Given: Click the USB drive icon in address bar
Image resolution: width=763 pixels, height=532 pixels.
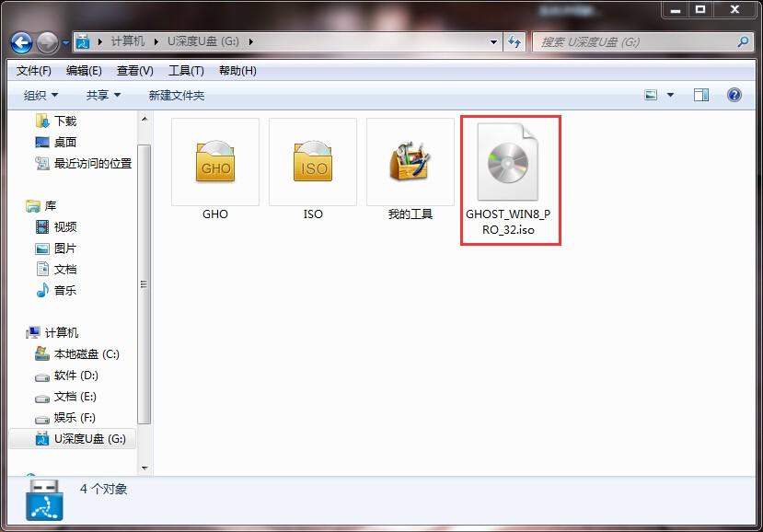Looking at the screenshot, I should point(83,41).
